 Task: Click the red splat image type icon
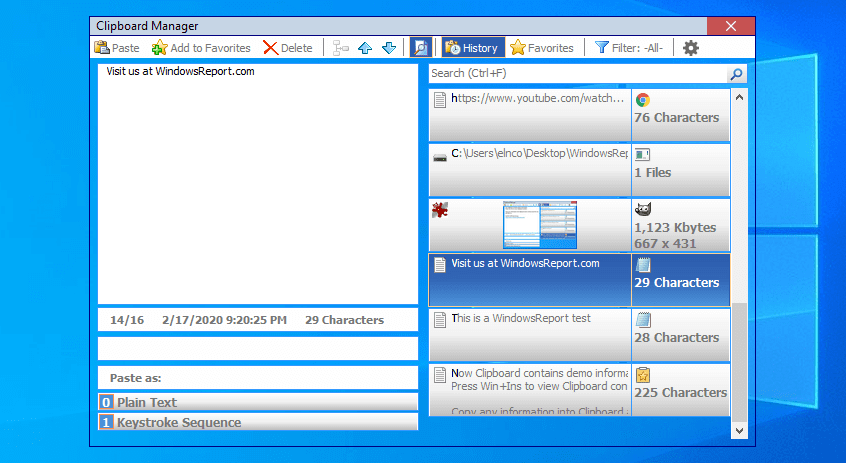tap(440, 210)
